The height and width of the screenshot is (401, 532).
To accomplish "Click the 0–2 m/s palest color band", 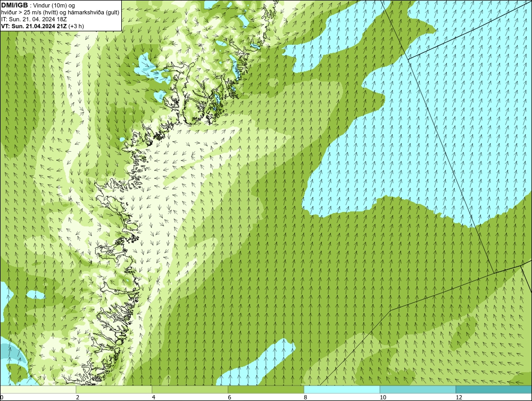I will [38, 389].
